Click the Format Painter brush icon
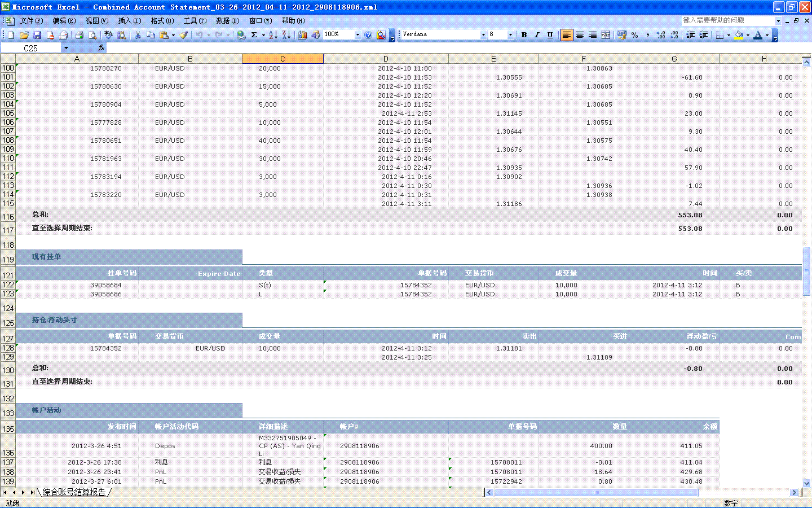 pyautogui.click(x=183, y=35)
